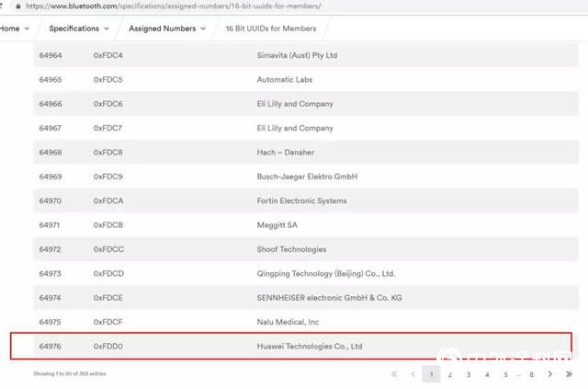The image size is (588, 389).
Task: Select cell 'Huawei Technologies Co., Ltd'
Action: [310, 346]
